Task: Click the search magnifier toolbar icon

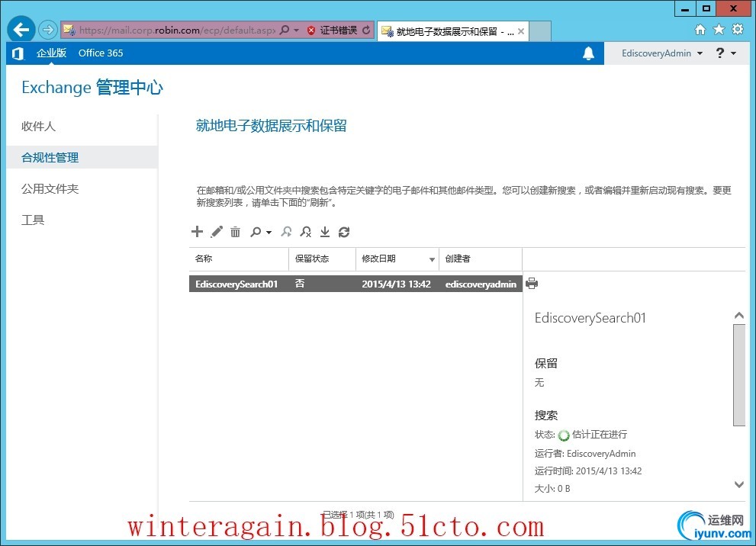Action: pyautogui.click(x=256, y=232)
